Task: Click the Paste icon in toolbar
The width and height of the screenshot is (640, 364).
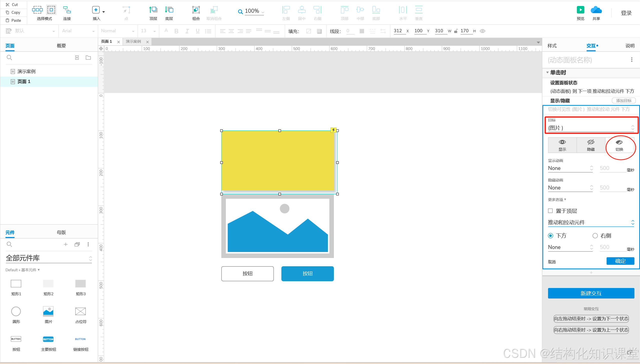Action: pos(8,20)
